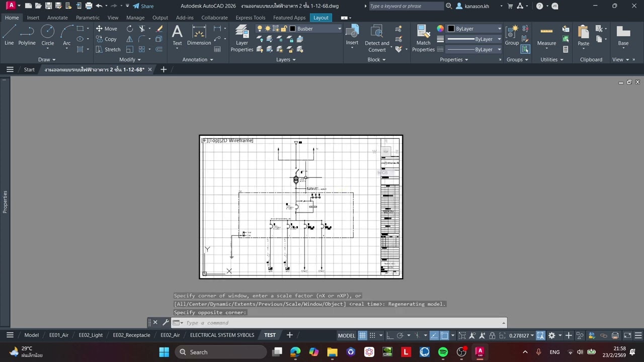Click the Share button
This screenshot has height=362, width=644.
[x=143, y=6]
